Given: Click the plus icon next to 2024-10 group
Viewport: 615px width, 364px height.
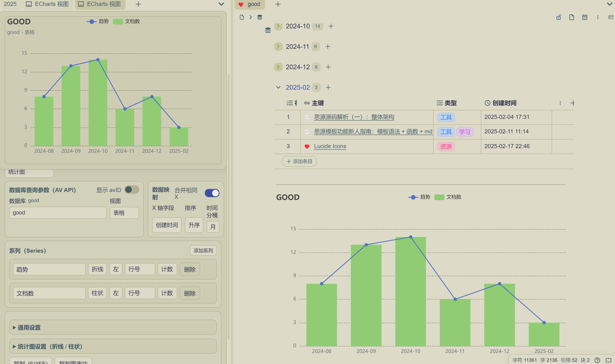Looking at the screenshot, I should tap(331, 26).
